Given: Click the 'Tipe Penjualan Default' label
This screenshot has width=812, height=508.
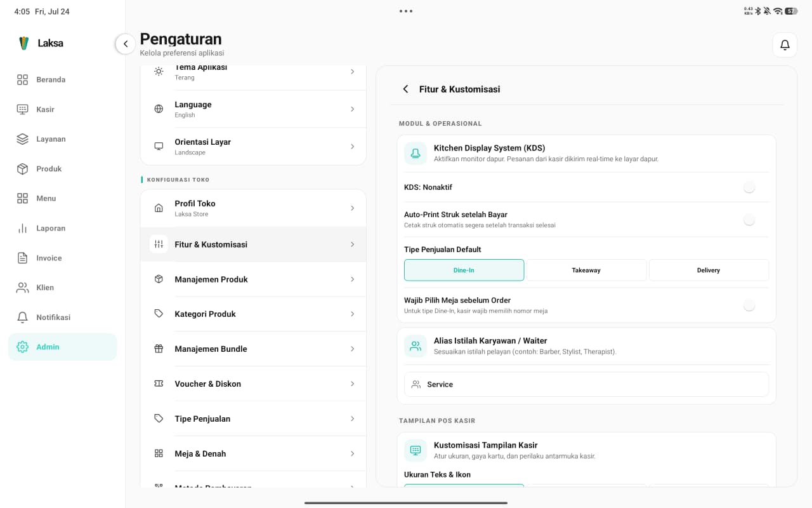Looking at the screenshot, I should point(443,250).
